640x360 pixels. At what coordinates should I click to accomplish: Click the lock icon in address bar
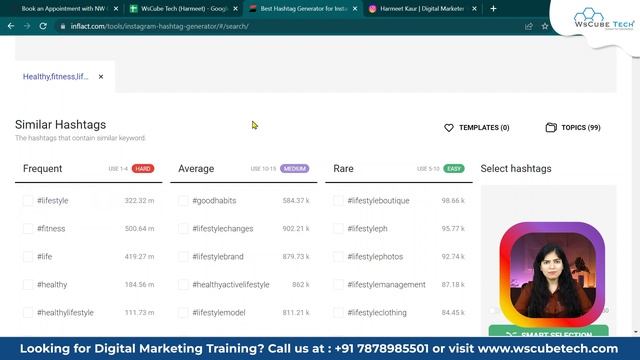pyautogui.click(x=62, y=26)
